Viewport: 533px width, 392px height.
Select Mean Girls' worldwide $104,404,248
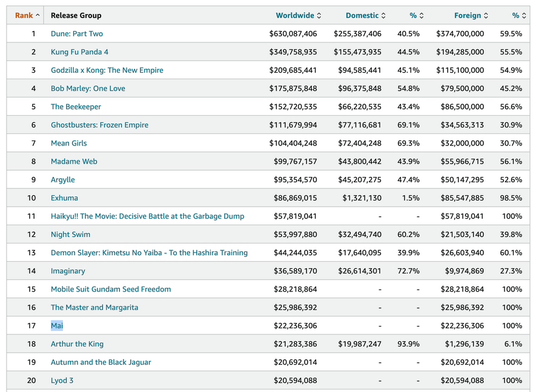click(293, 143)
